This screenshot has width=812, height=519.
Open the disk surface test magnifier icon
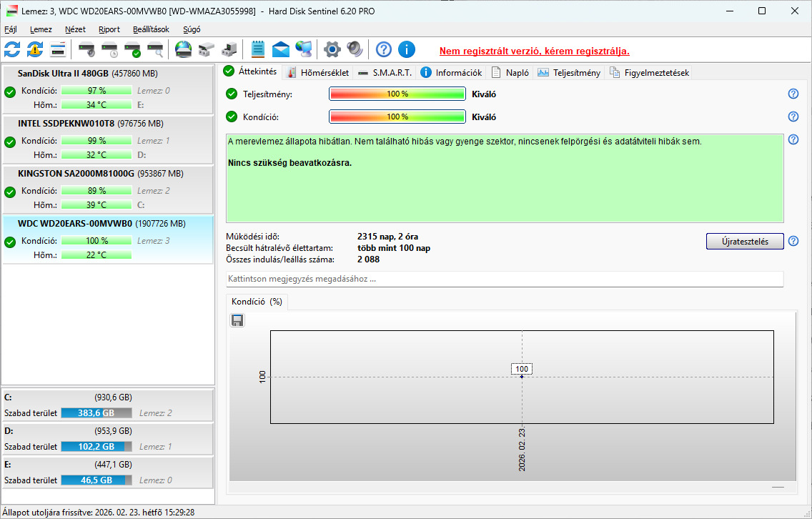click(x=155, y=50)
